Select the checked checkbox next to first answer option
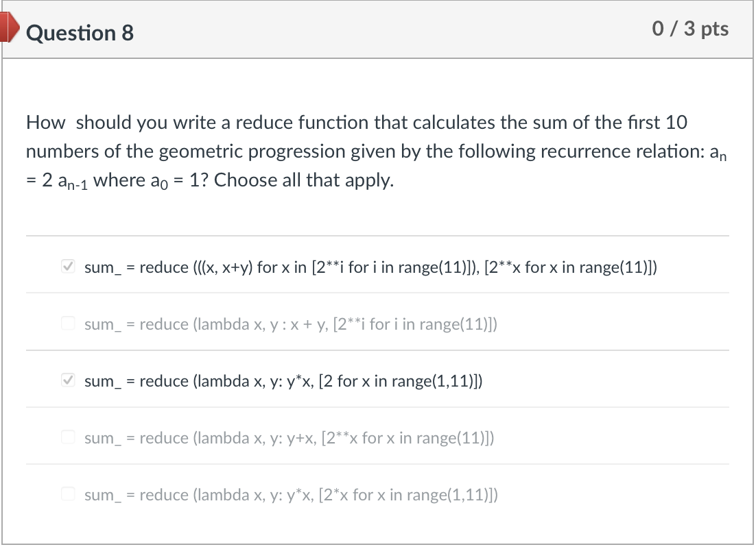The width and height of the screenshot is (756, 547). (67, 266)
